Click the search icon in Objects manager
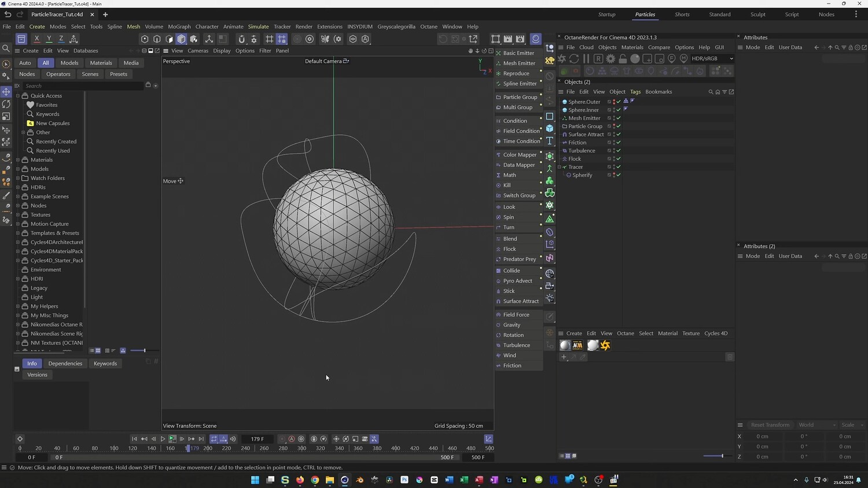The width and height of the screenshot is (868, 488). 711,92
